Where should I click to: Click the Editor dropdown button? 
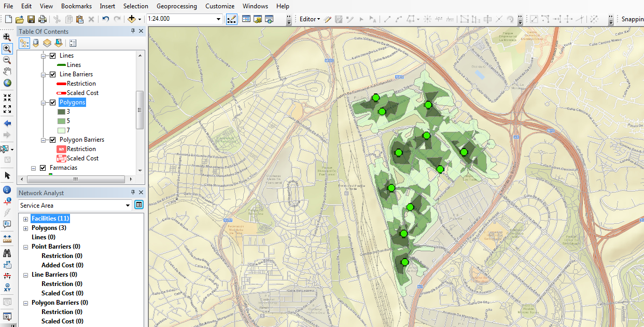[310, 19]
